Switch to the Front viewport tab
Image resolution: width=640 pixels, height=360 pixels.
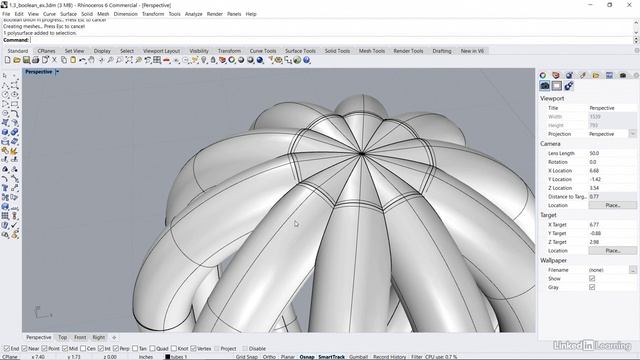pos(80,338)
